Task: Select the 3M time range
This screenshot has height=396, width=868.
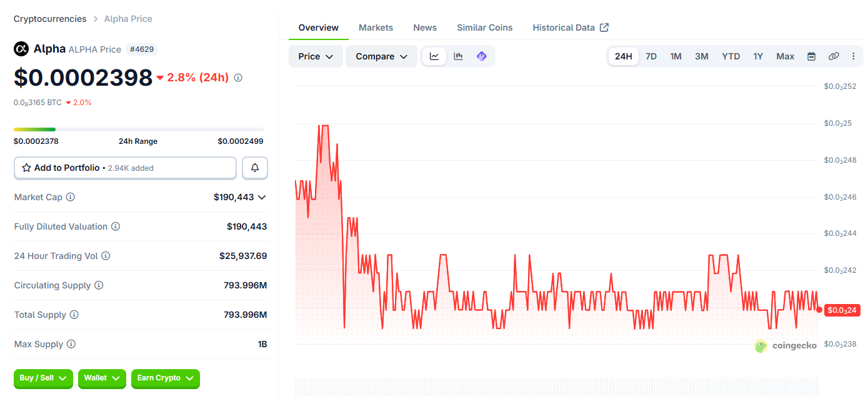Action: [x=702, y=56]
